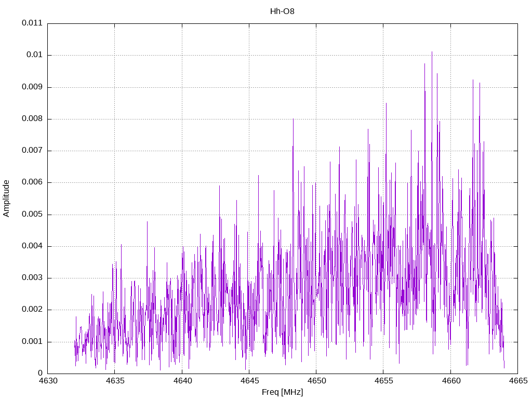Select the 4660 x-axis tick label

tap(450, 381)
